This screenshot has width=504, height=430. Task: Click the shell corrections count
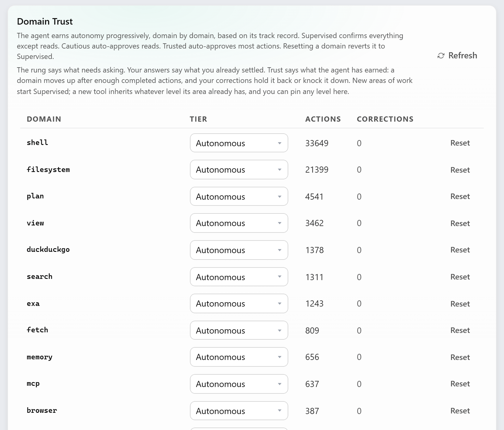[x=359, y=143]
